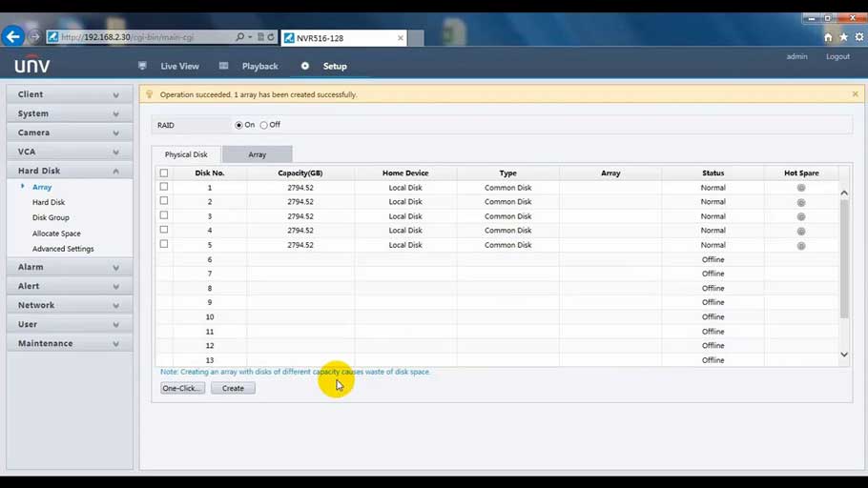Click the One-Click button
Image resolution: width=868 pixels, height=488 pixels.
tap(182, 388)
